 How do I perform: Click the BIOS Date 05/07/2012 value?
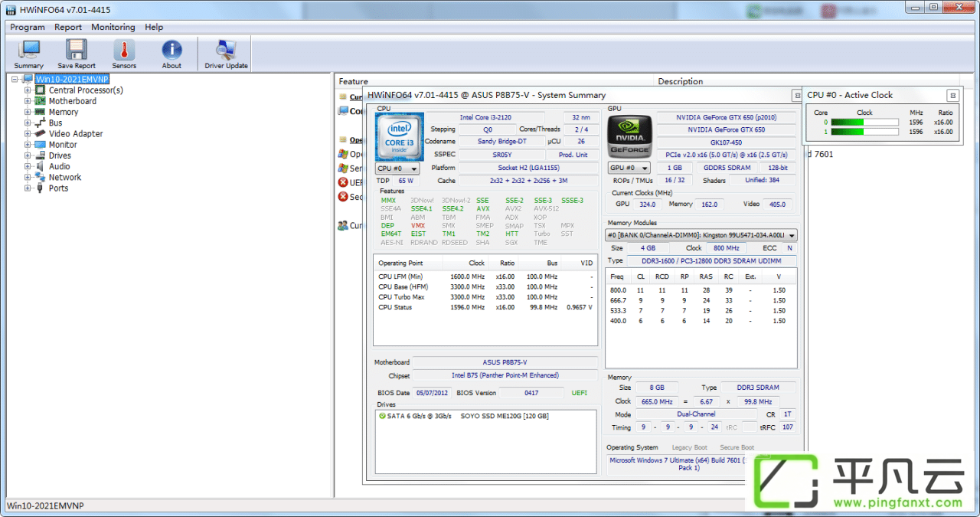pyautogui.click(x=433, y=393)
